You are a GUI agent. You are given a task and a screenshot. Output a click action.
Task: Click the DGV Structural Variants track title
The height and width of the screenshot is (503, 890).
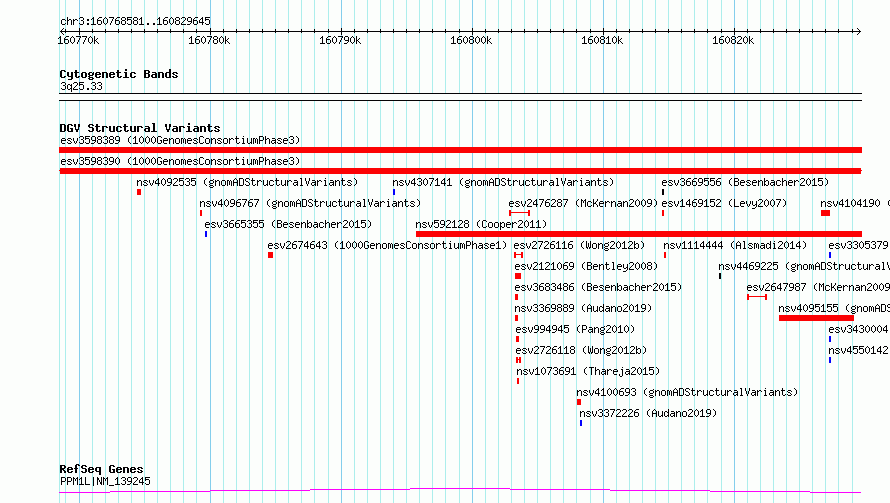(140, 128)
